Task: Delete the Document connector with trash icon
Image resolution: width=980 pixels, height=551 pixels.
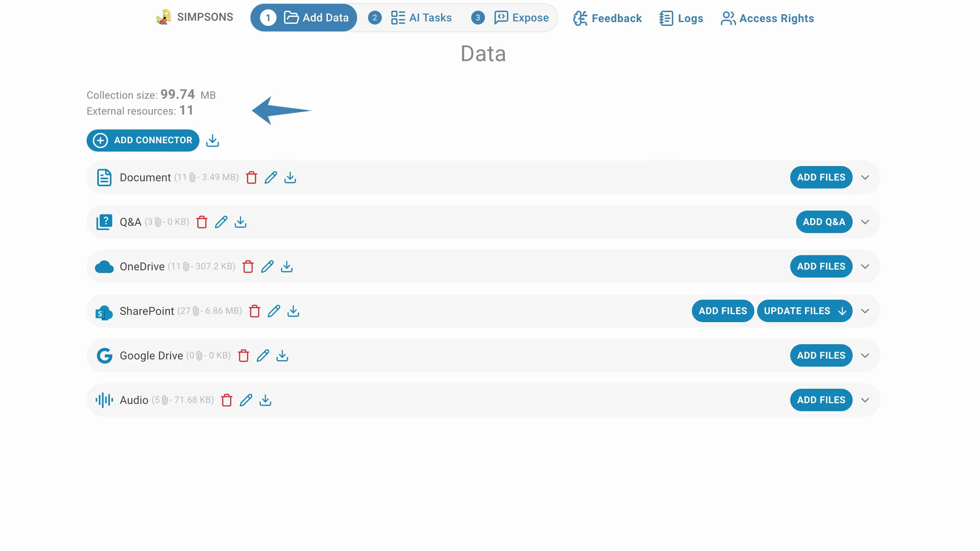Action: [252, 177]
